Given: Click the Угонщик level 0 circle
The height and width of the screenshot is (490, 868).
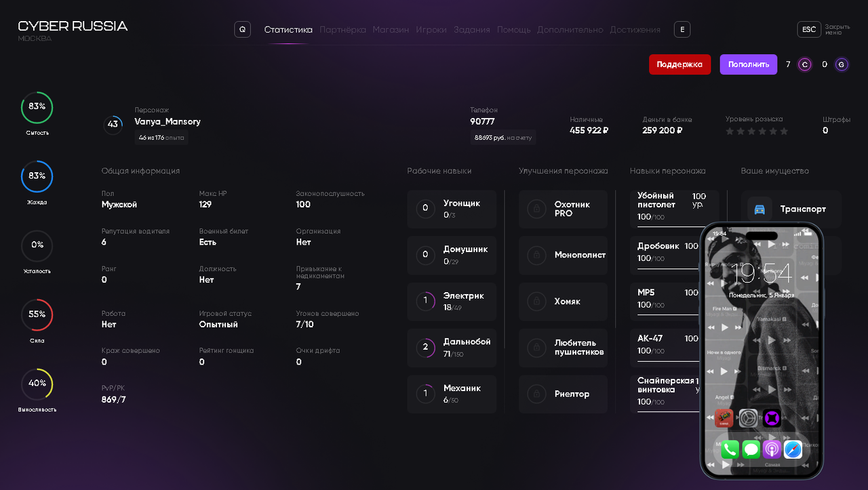Looking at the screenshot, I should pos(425,208).
